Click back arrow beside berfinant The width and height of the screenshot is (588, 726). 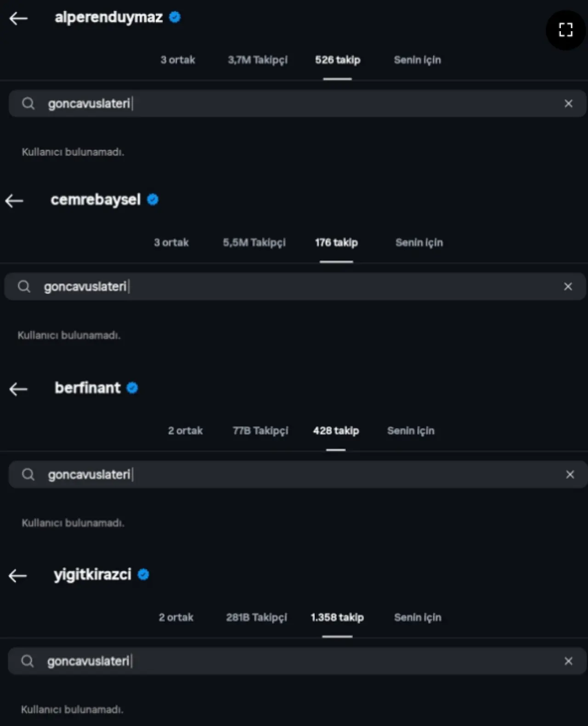18,389
